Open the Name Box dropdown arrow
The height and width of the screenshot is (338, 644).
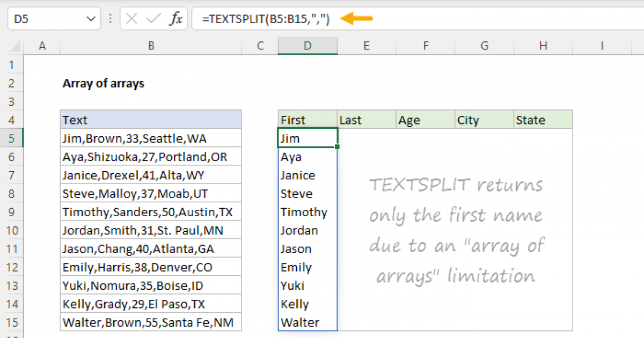click(x=91, y=18)
